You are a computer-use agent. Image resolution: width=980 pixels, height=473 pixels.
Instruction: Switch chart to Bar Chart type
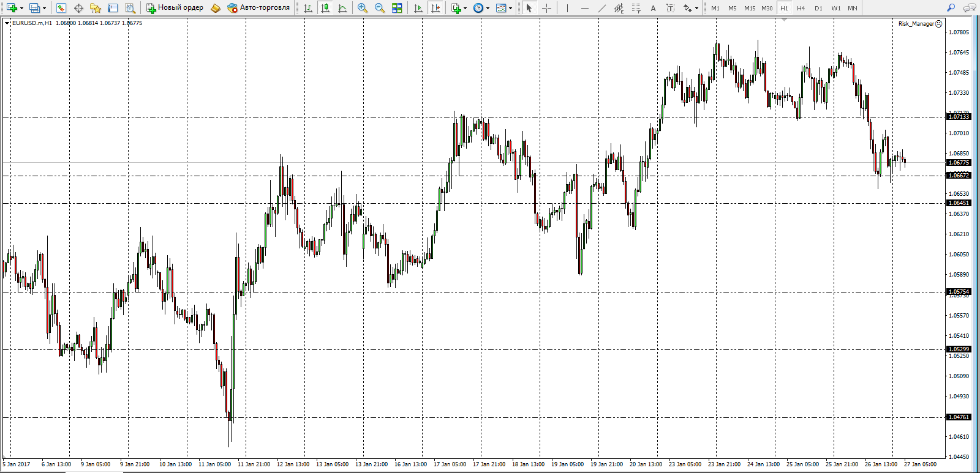(308, 8)
